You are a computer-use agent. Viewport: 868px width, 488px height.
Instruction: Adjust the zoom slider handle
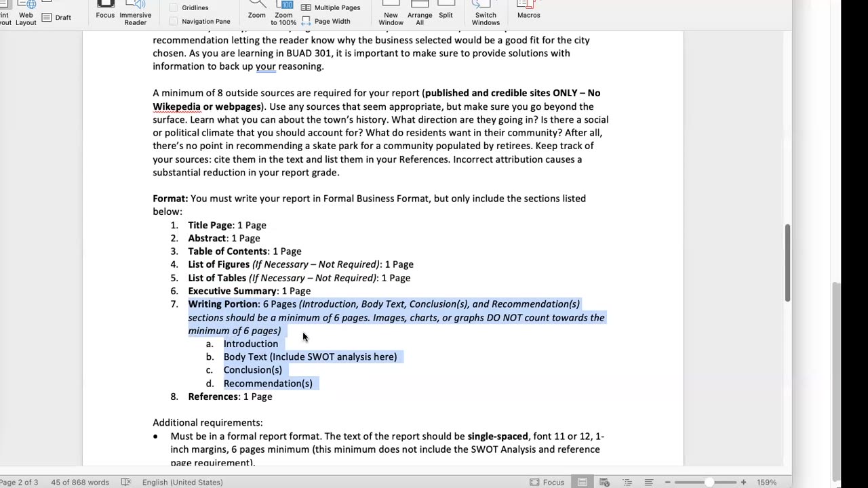point(709,482)
